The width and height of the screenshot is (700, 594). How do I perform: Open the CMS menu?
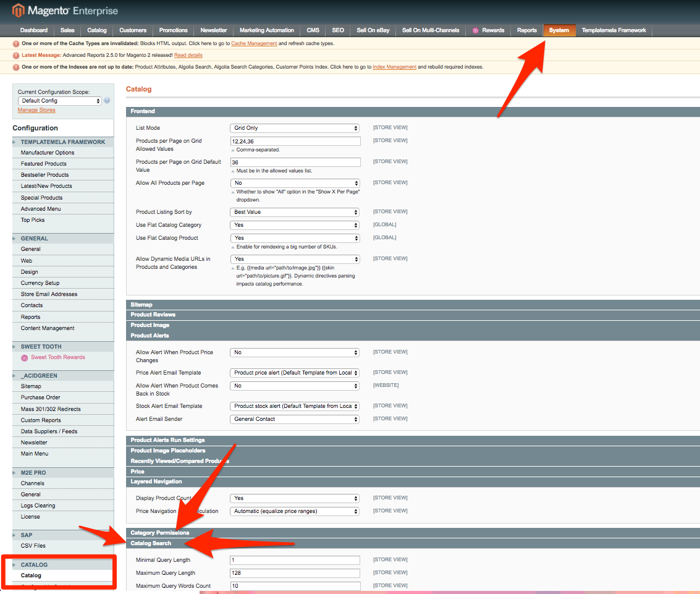(313, 30)
